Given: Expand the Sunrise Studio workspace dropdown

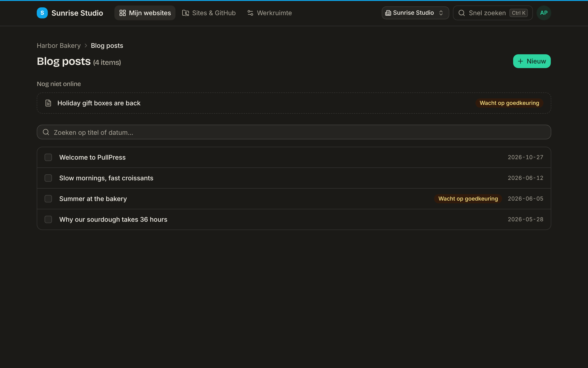Looking at the screenshot, I should click(x=415, y=13).
